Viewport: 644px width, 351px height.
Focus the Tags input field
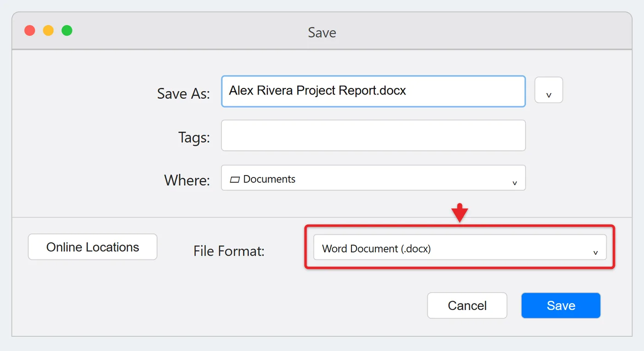point(373,135)
